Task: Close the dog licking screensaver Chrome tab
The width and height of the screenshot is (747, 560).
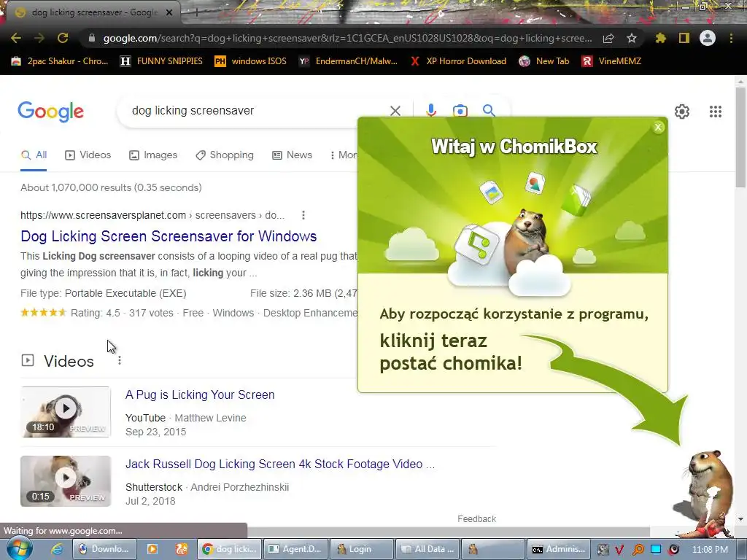Action: click(x=169, y=13)
